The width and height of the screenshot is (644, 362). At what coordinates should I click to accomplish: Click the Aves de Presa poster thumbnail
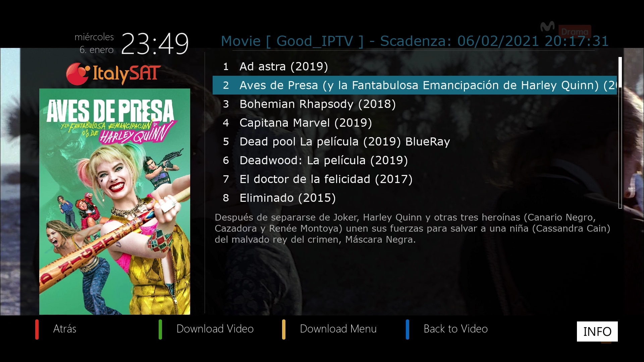point(115,201)
